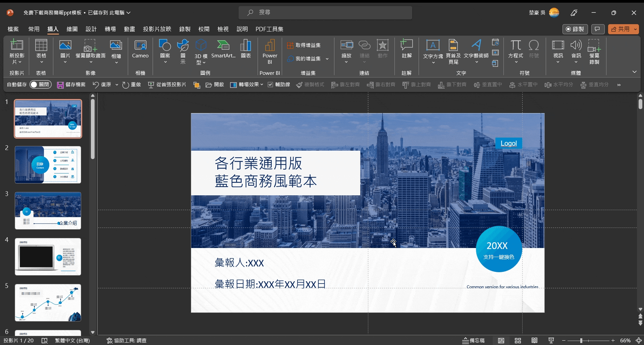This screenshot has width=644, height=345.
Task: Switch to the 轉場 Transitions tab
Action: point(110,29)
